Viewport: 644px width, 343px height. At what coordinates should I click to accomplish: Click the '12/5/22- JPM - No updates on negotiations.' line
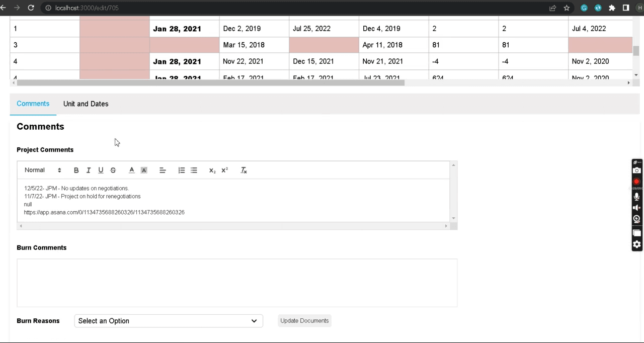coord(76,188)
